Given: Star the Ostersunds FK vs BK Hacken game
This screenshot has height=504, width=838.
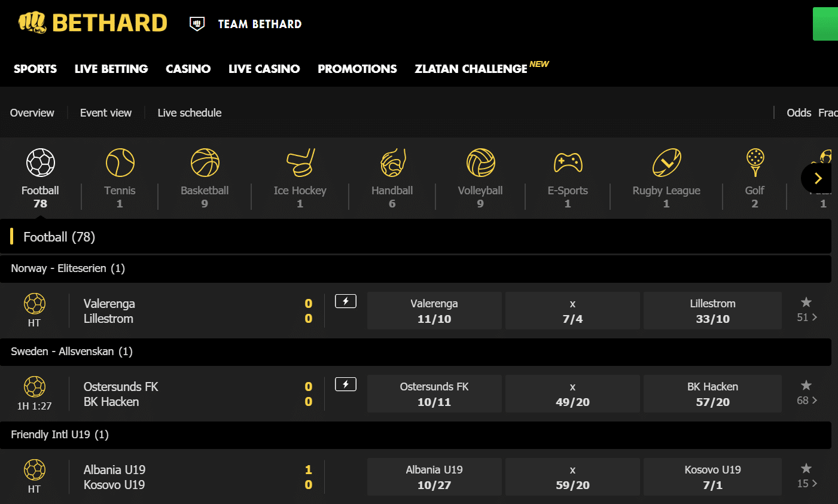Looking at the screenshot, I should click(x=806, y=387).
